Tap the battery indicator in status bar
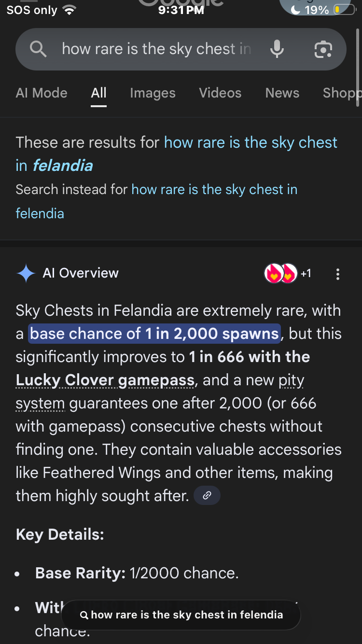Viewport: 362px width, 644px height. 344,10
